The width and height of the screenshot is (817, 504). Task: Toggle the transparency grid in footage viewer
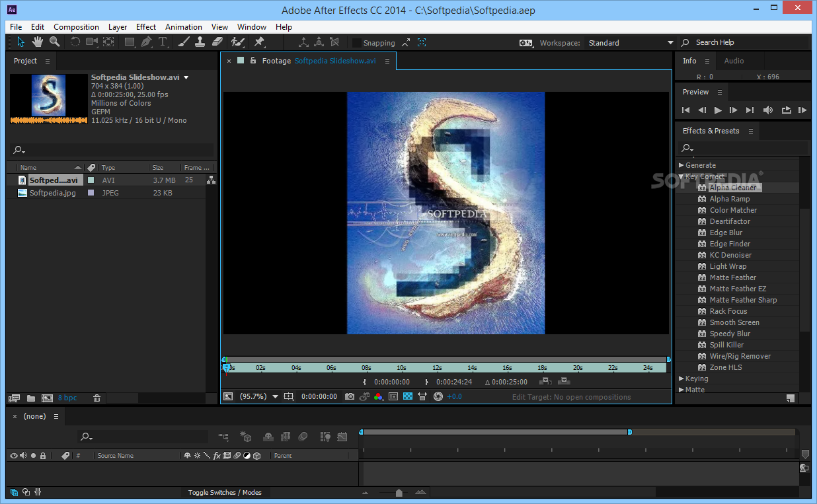pos(408,396)
